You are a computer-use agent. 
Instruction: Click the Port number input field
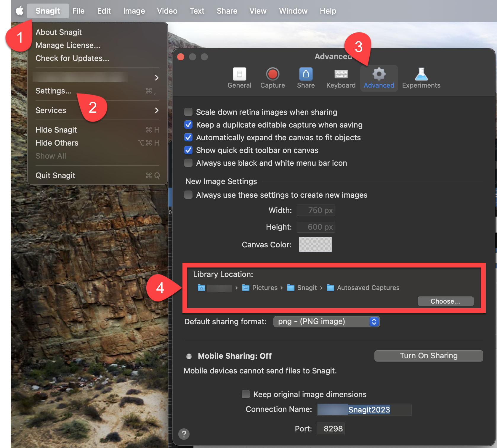331,428
